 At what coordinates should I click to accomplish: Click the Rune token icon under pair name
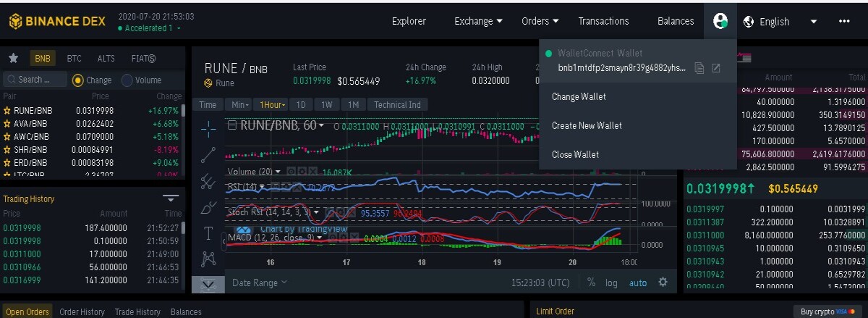pos(208,83)
